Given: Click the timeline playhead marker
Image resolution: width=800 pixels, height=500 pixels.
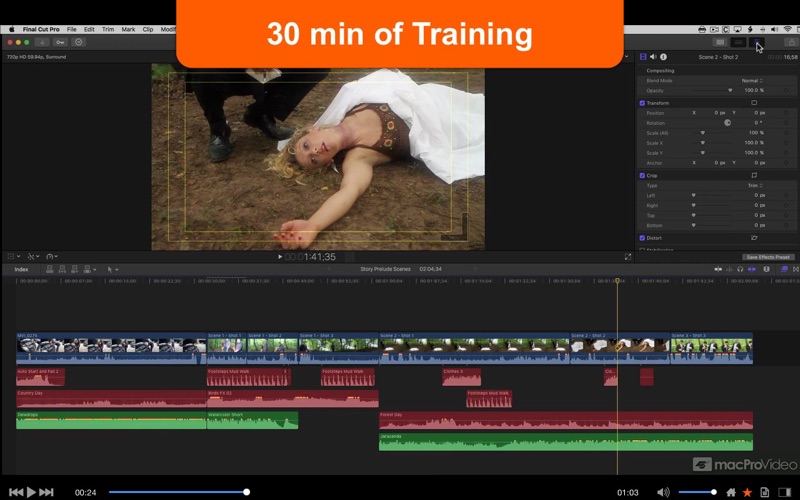Looking at the screenshot, I should tap(617, 281).
